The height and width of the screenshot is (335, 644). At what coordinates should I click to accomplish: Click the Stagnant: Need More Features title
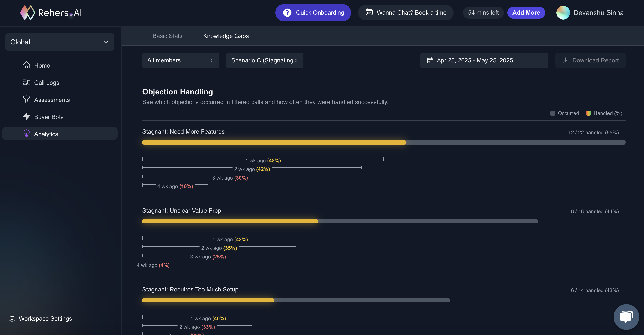pos(183,132)
